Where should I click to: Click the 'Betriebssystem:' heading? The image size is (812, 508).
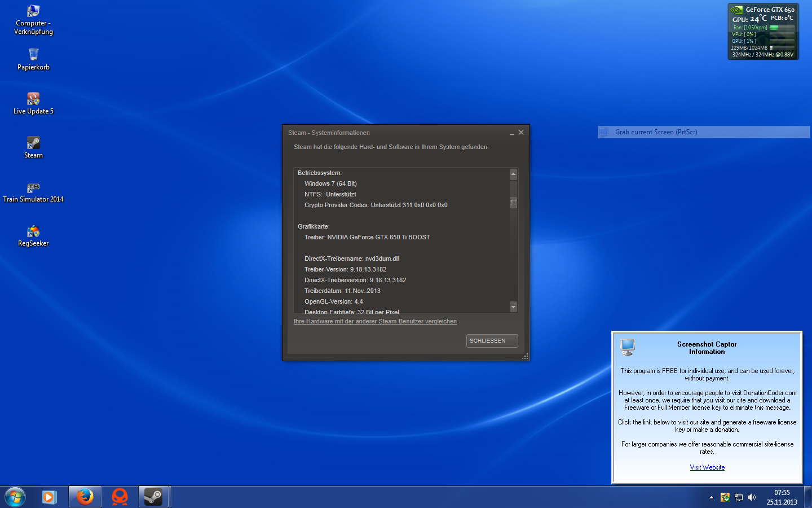pyautogui.click(x=320, y=173)
